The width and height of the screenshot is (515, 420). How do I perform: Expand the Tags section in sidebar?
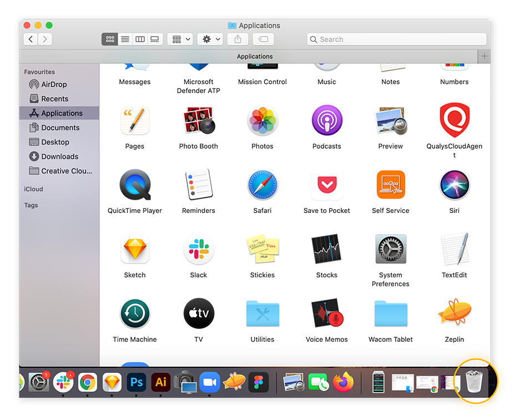(x=34, y=205)
